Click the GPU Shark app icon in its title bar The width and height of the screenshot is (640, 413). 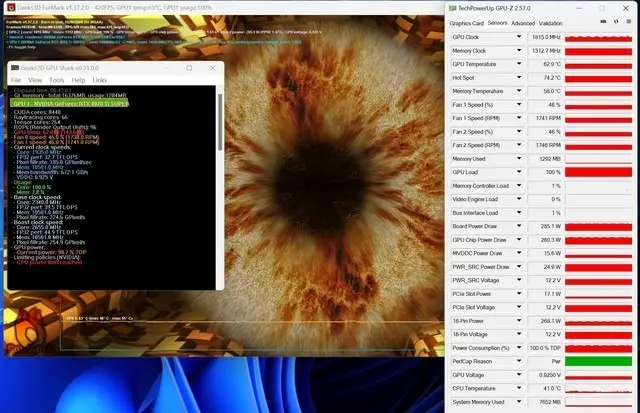tap(15, 68)
